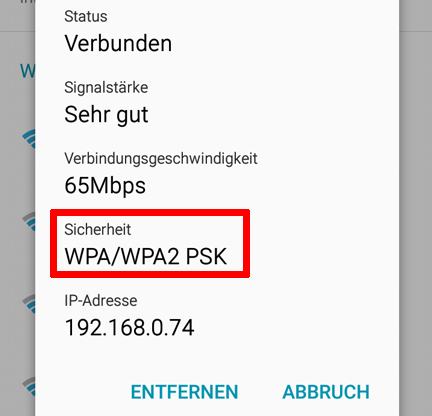
Task: Tap the Status label
Action: coord(86,16)
